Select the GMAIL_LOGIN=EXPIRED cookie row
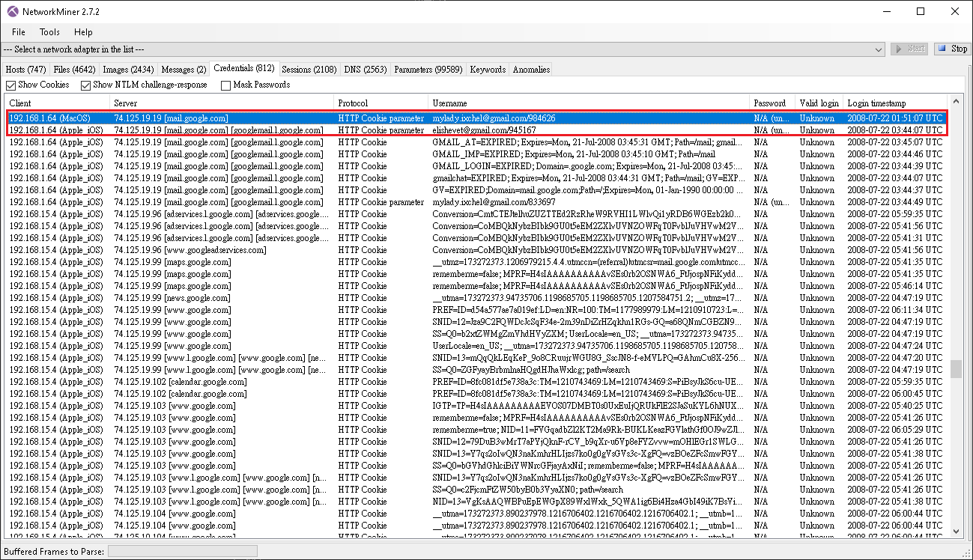Screen dimensions: 973x560 click(477, 166)
